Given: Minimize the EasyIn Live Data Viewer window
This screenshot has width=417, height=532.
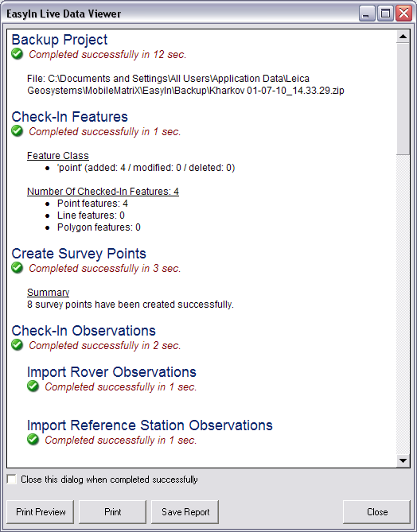Looking at the screenshot, I should (366, 14).
